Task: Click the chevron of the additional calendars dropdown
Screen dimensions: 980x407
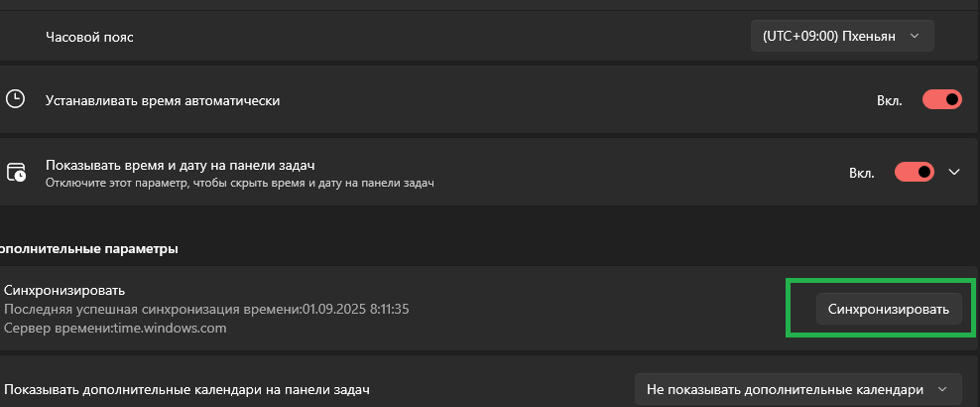Action: pos(942,389)
